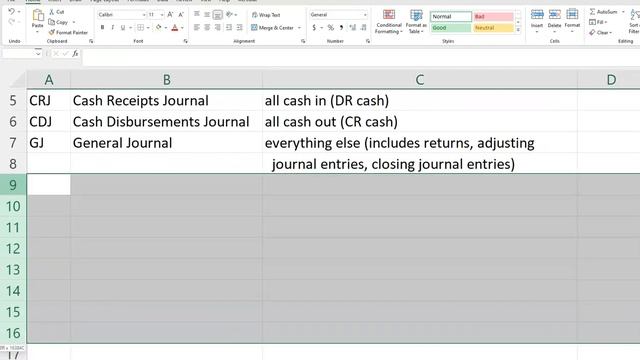
Task: Apply the Good cell style
Action: (451, 28)
